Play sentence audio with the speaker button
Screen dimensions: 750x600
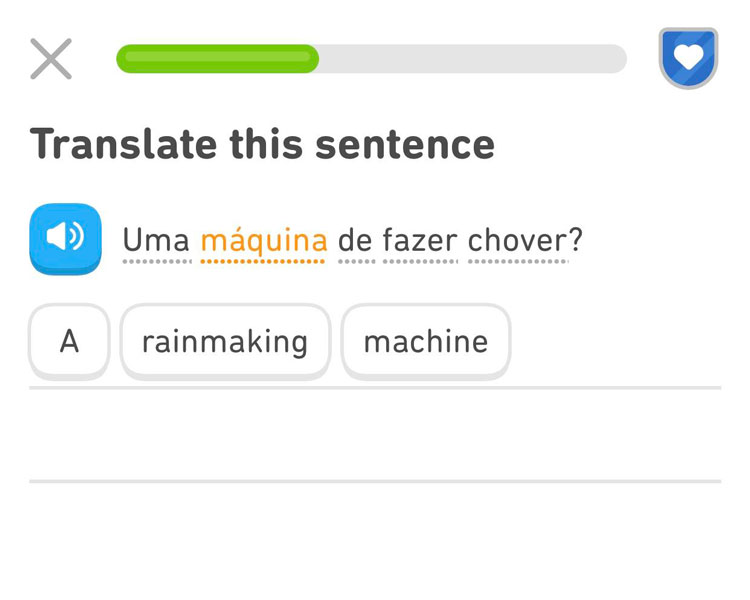65,239
